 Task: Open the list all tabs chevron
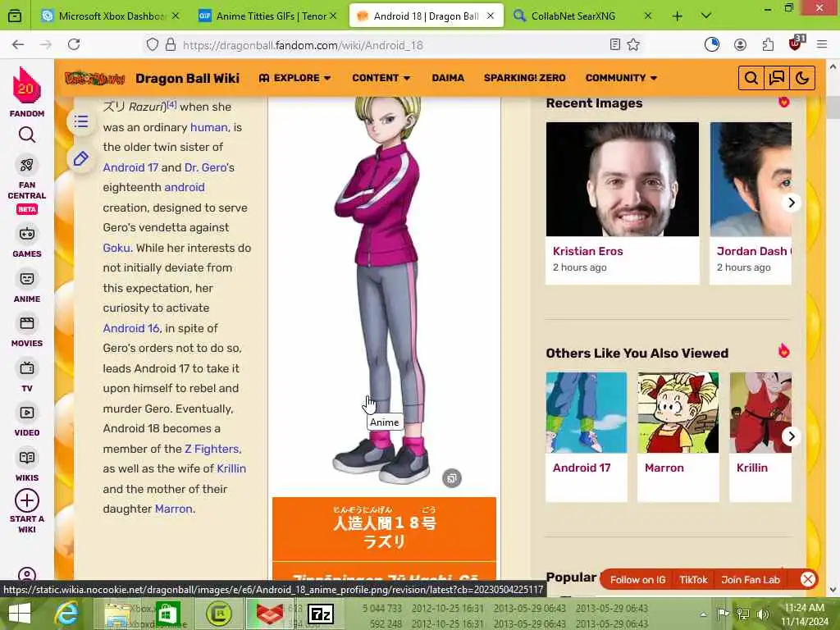point(706,16)
